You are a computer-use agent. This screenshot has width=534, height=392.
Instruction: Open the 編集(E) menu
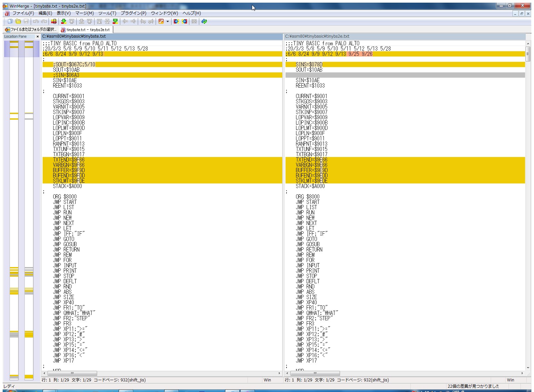tap(45, 13)
